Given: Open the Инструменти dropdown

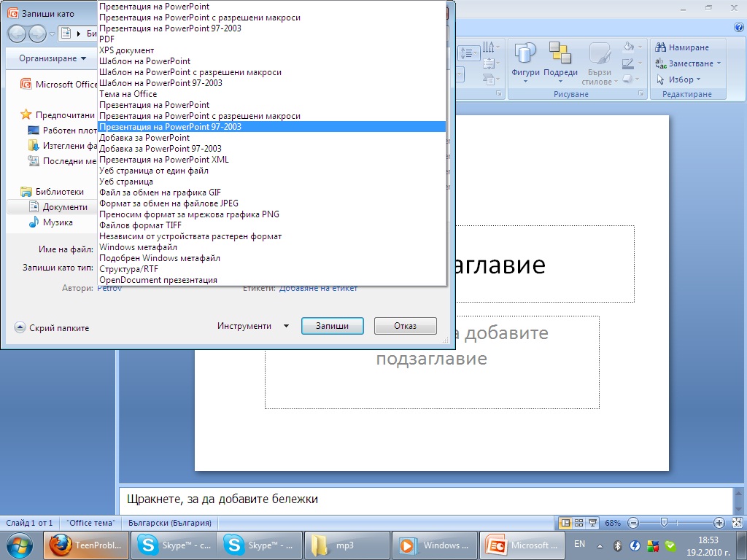Looking at the screenshot, I should point(253,326).
